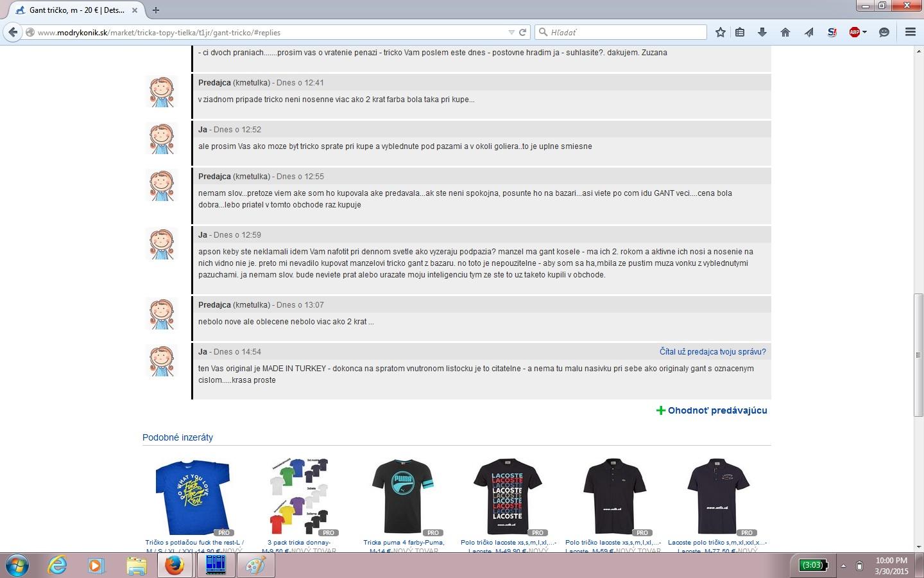Image resolution: width=924 pixels, height=578 pixels.
Task: Open the Firefox downloads arrow
Action: (762, 32)
